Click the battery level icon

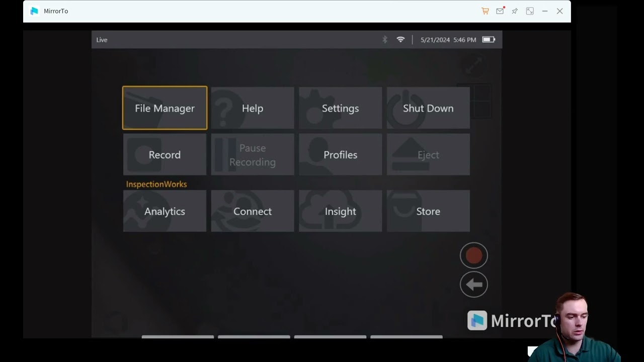489,40
